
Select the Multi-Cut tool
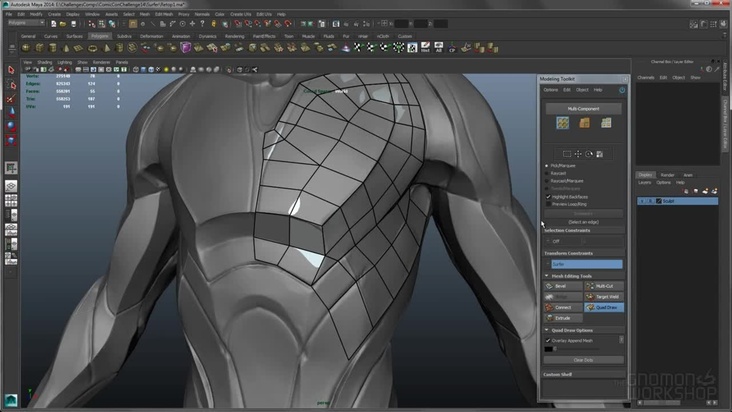(603, 286)
